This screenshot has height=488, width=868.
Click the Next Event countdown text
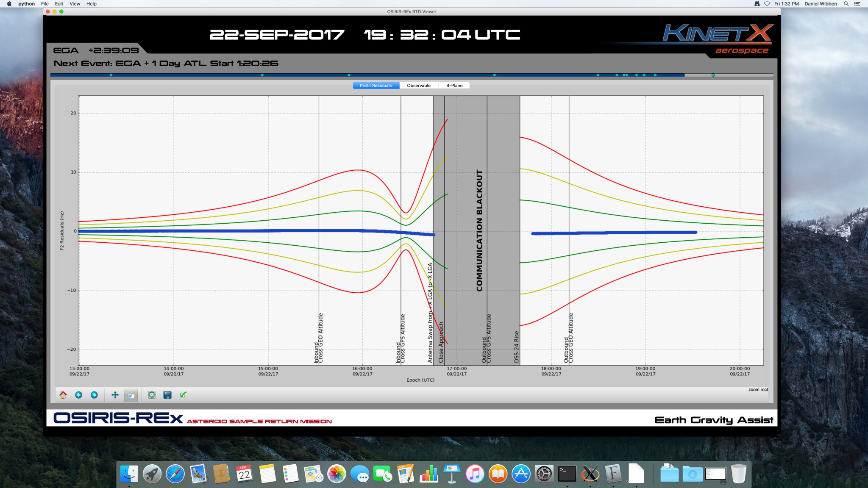coord(166,64)
